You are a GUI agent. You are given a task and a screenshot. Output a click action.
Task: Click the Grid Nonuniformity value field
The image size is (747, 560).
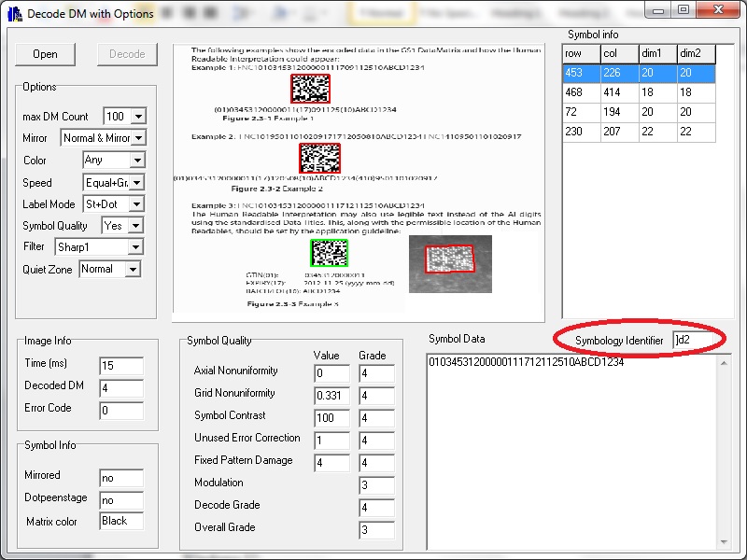pyautogui.click(x=332, y=396)
